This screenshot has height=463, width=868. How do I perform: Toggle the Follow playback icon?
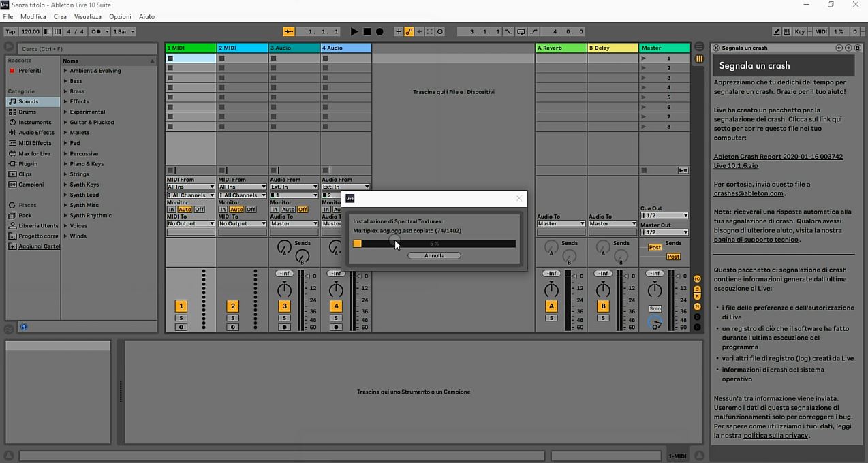coord(288,31)
